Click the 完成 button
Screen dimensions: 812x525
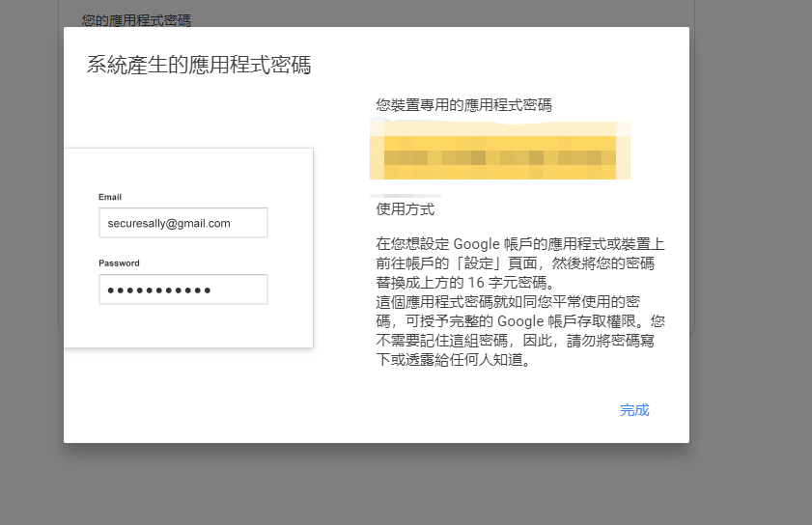pos(634,410)
